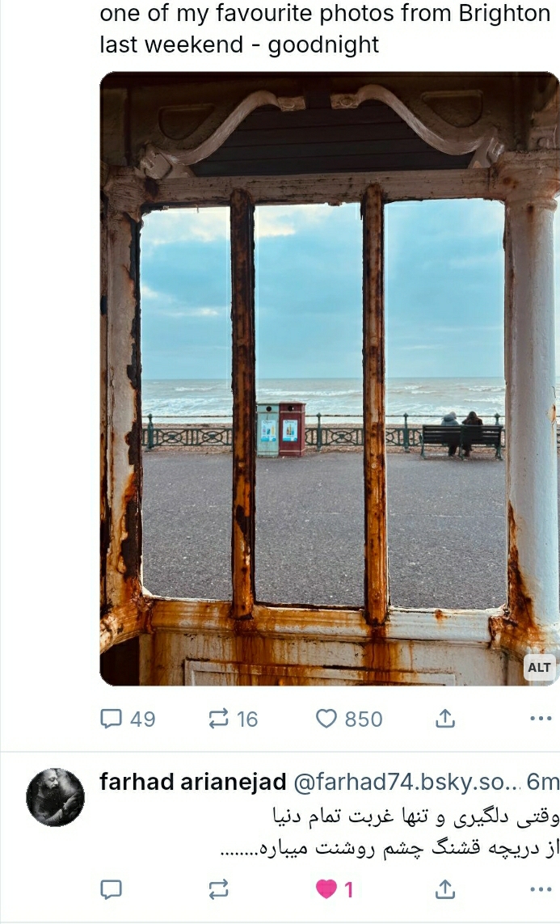Click the 49 replies count
560x924 pixels.
click(x=143, y=719)
